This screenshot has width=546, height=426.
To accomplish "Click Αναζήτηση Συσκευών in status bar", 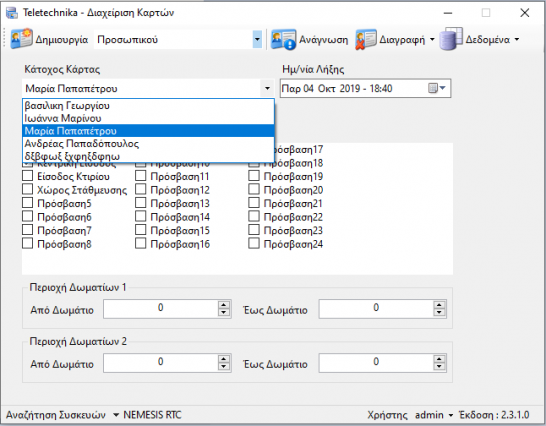I will 56,415.
